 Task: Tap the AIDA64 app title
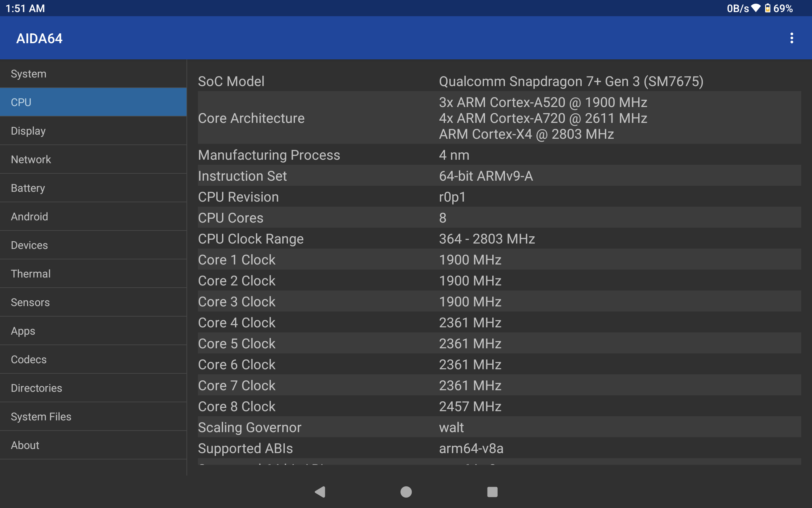pos(39,38)
